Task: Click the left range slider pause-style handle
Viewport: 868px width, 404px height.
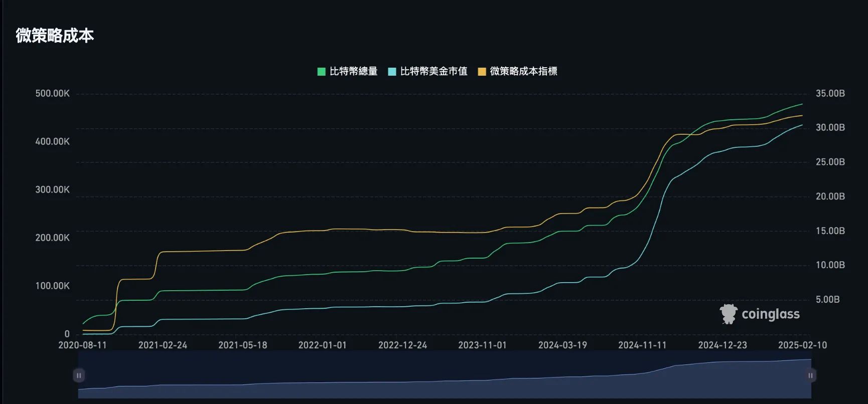Action: coord(79,375)
